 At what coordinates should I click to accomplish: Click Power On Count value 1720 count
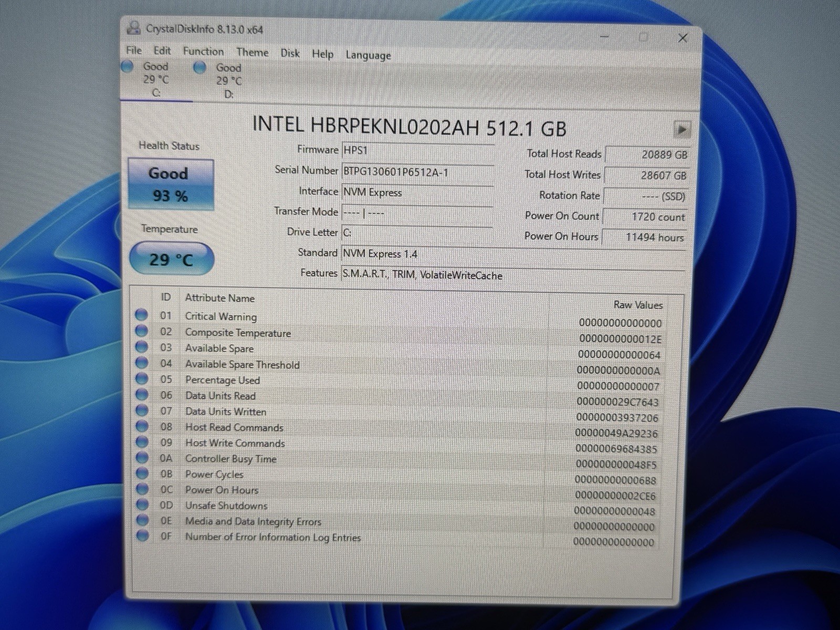pyautogui.click(x=645, y=217)
